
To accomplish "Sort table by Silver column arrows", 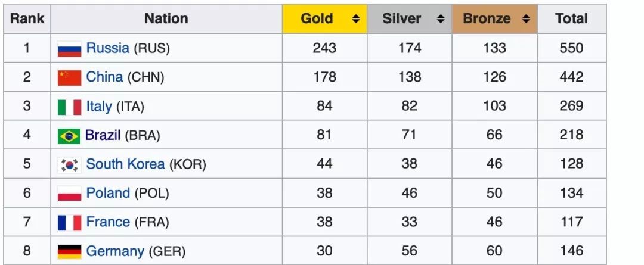I will pos(441,19).
